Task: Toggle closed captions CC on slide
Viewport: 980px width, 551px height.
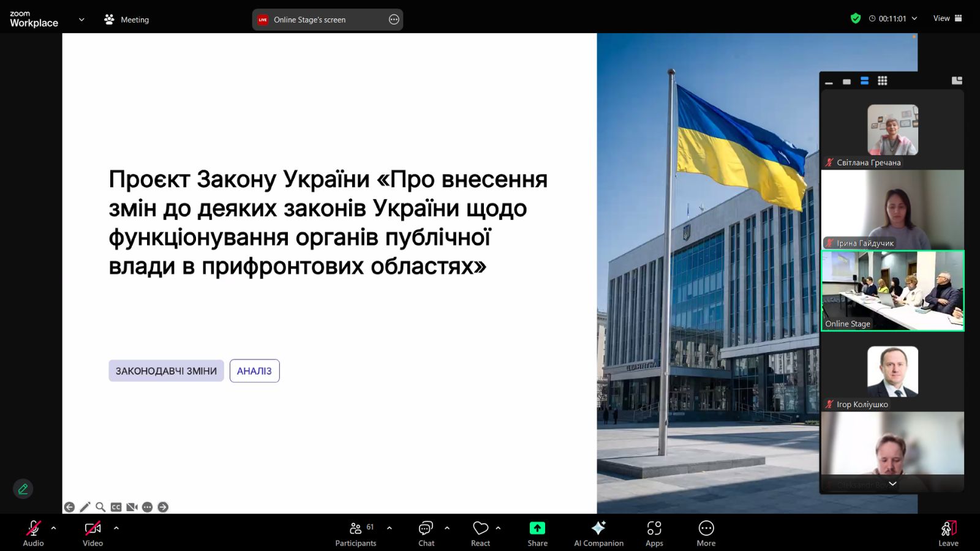Action: pos(116,507)
